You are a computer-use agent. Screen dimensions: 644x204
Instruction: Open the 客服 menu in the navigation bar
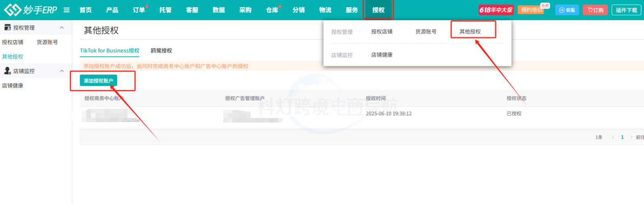pyautogui.click(x=192, y=10)
